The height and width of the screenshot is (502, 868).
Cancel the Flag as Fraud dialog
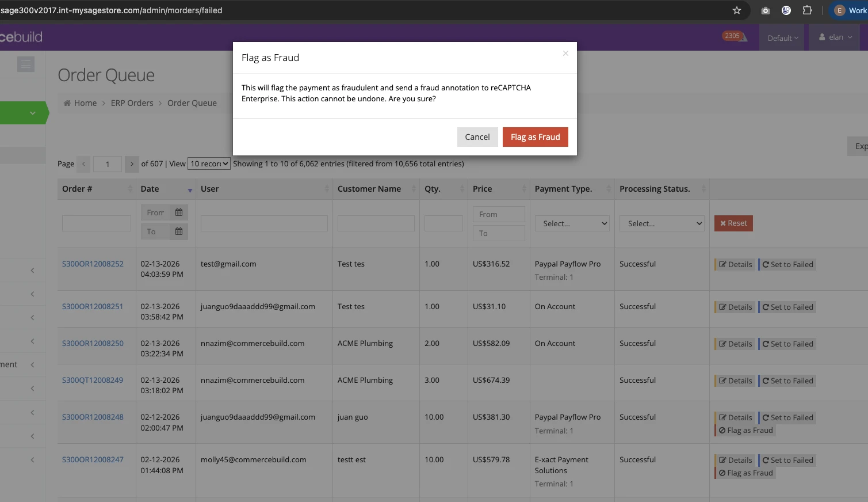[477, 137]
